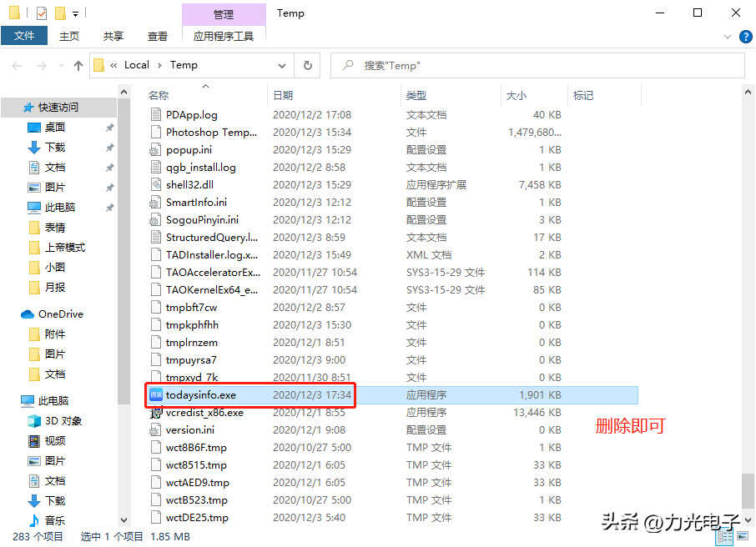Open 附件 folder under OneDrive
Image resolution: width=756 pixels, height=547 pixels.
(x=54, y=334)
